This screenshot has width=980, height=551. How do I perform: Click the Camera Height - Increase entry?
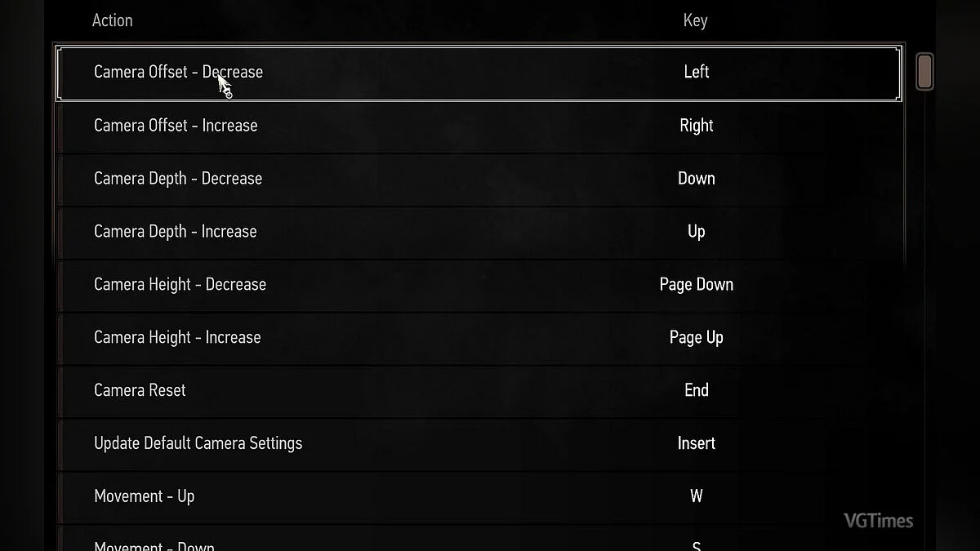click(x=177, y=338)
